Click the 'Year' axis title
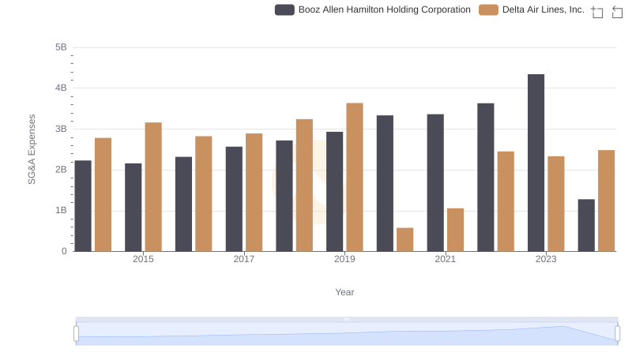Image resolution: width=632 pixels, height=364 pixels. click(344, 292)
